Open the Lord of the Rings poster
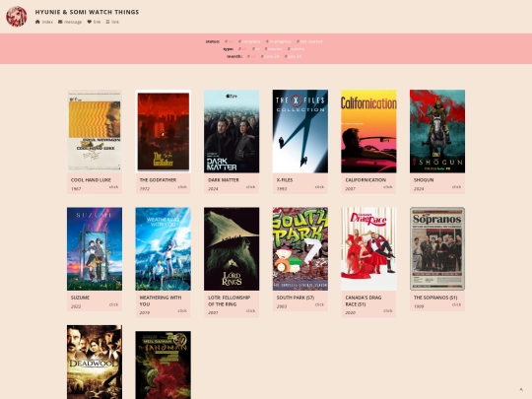Screen dimensions: 532x399 coord(232,248)
